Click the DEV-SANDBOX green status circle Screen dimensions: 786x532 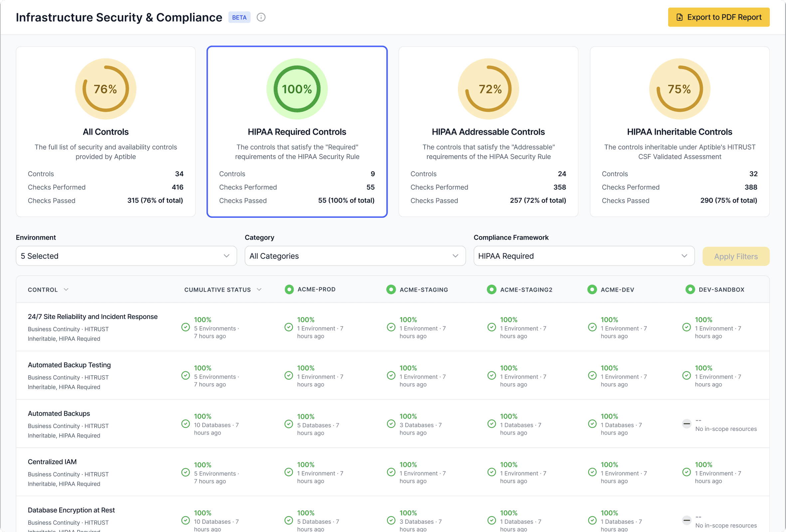tap(690, 290)
